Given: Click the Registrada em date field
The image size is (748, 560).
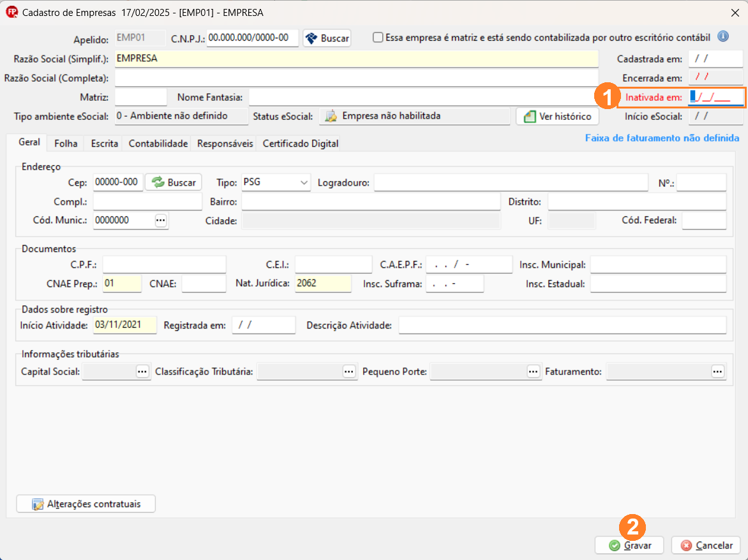Looking at the screenshot, I should point(264,325).
